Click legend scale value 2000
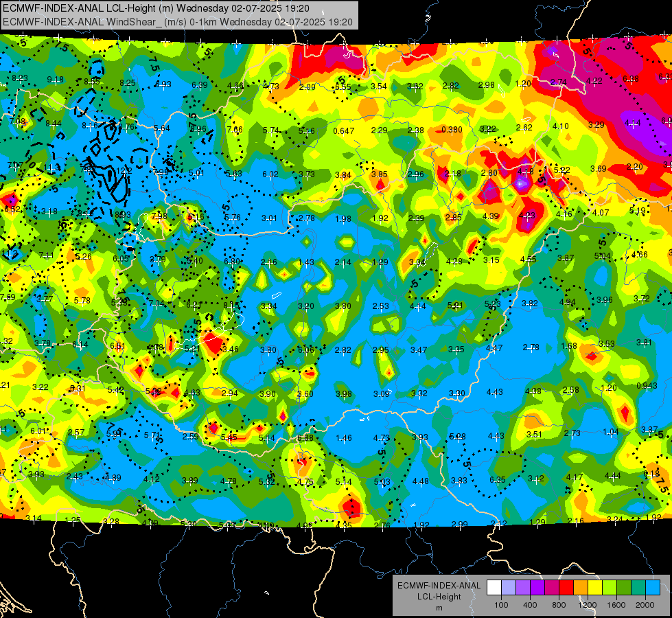Viewport: 672px width, 618px height. 645,605
